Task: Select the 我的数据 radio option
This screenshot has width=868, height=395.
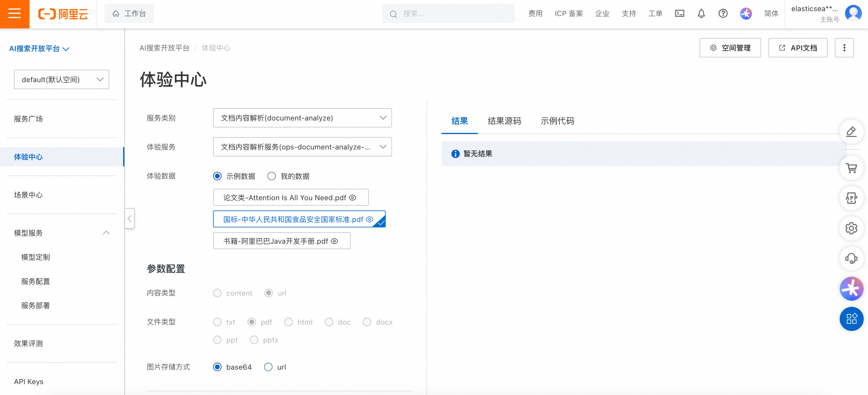Action: (x=272, y=176)
